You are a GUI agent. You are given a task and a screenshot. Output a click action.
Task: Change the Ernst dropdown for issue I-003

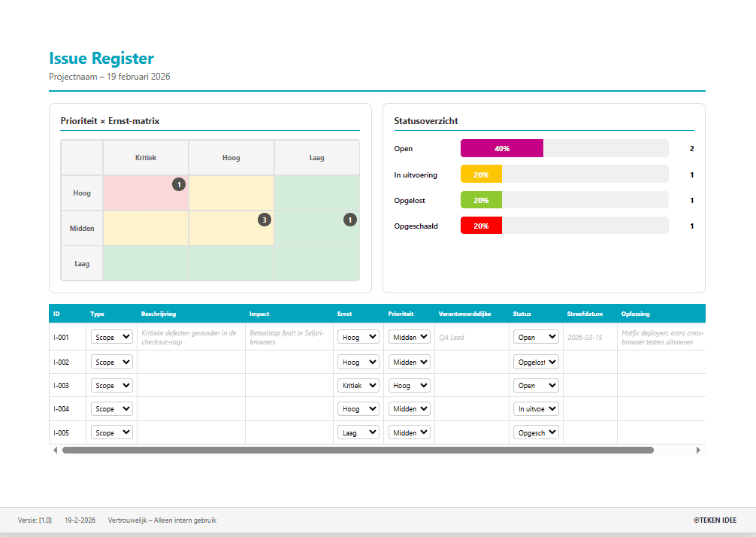click(358, 385)
